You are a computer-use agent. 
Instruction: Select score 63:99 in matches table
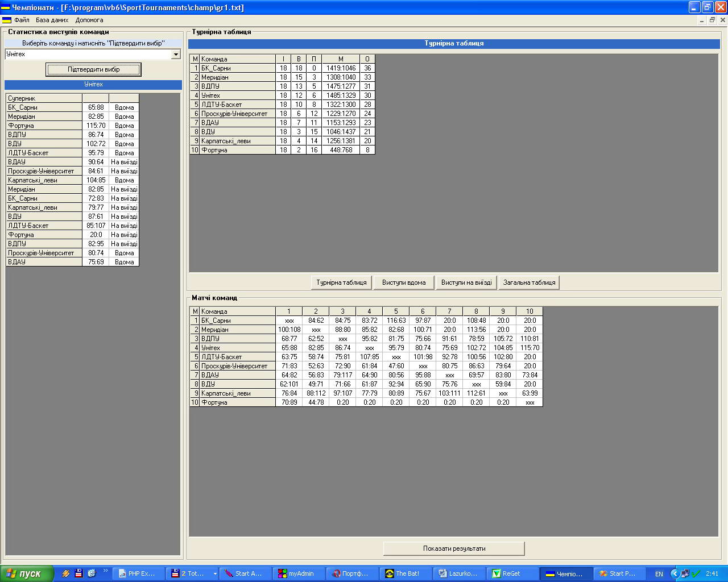point(530,393)
